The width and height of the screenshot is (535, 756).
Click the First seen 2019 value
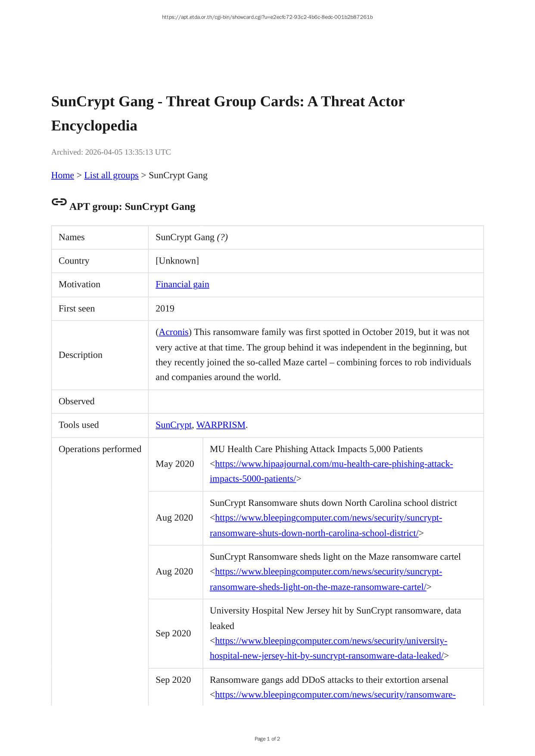coord(165,309)
